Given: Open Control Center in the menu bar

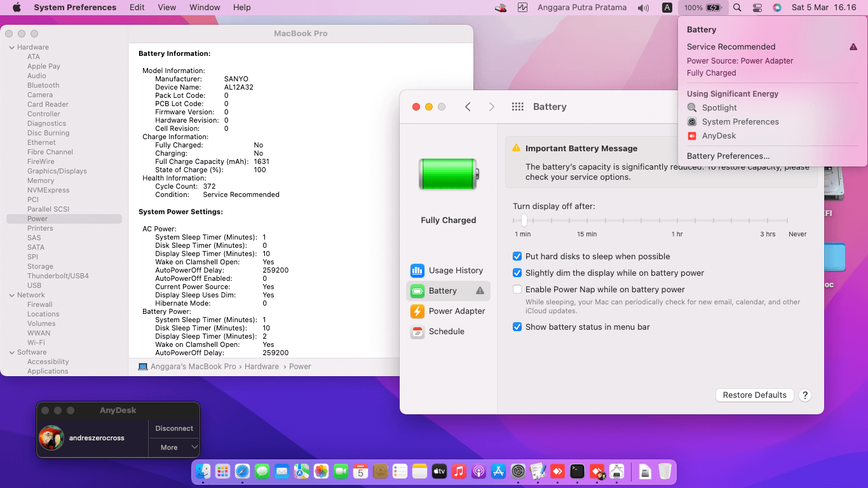Looking at the screenshot, I should (757, 8).
